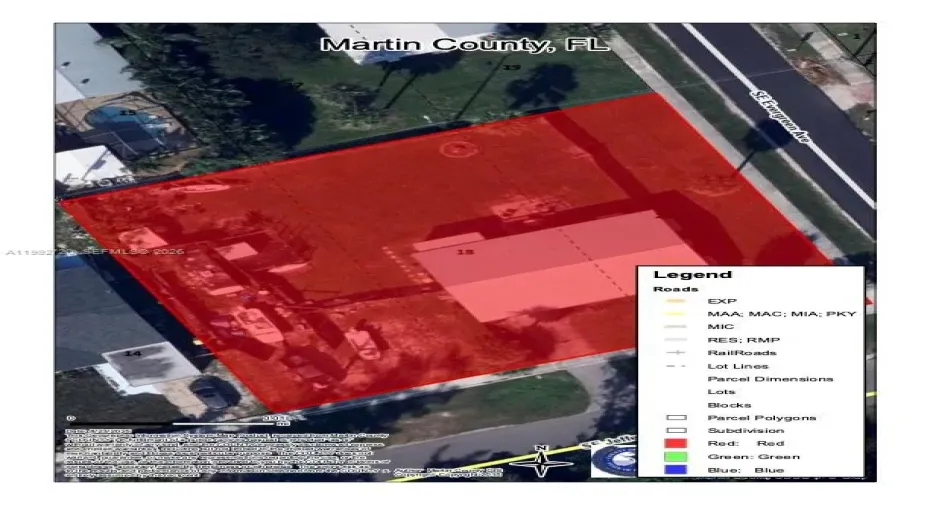Click the Legend heading text
The image size is (930, 505).
pyautogui.click(x=679, y=275)
